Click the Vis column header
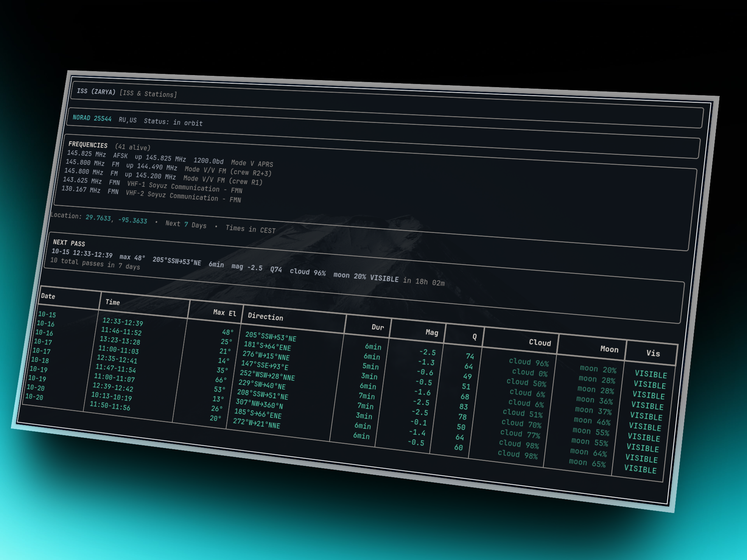Image resolution: width=747 pixels, height=560 pixels. 653,353
